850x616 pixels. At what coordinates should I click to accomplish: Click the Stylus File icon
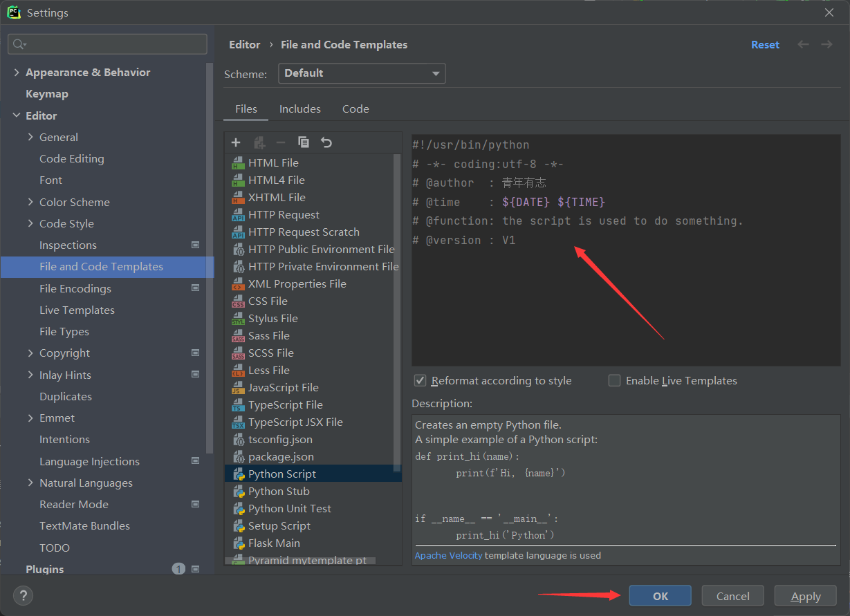point(238,319)
